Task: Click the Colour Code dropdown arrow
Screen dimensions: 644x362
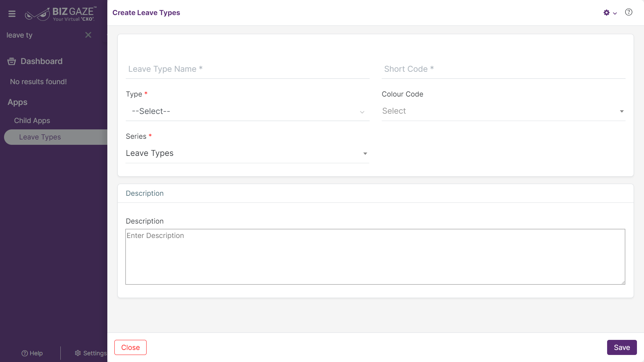Action: coord(622,111)
